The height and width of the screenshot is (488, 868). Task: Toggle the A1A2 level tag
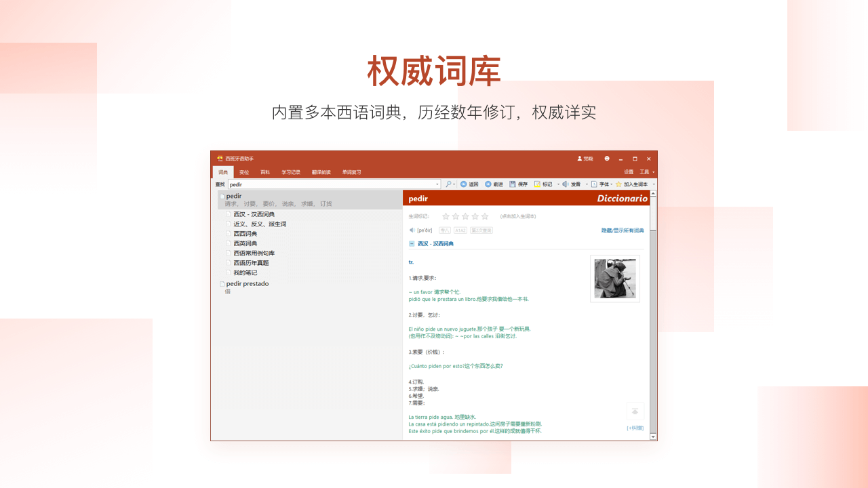pyautogui.click(x=460, y=230)
